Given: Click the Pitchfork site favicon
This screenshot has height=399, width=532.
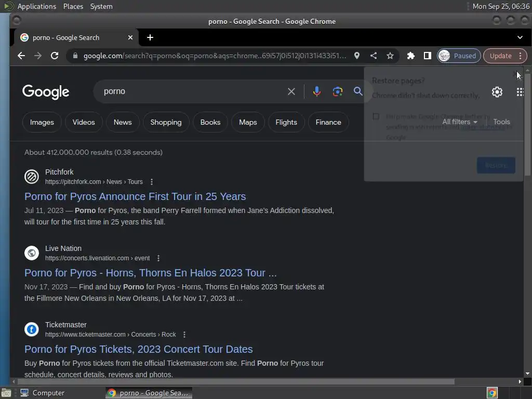Looking at the screenshot, I should pyautogui.click(x=32, y=177).
